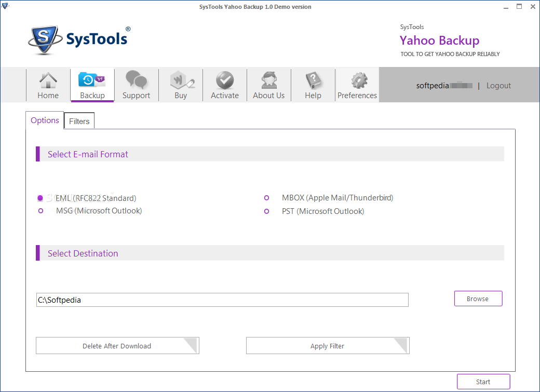This screenshot has height=392, width=540.
Task: Open Support from the toolbar
Action: 136,85
